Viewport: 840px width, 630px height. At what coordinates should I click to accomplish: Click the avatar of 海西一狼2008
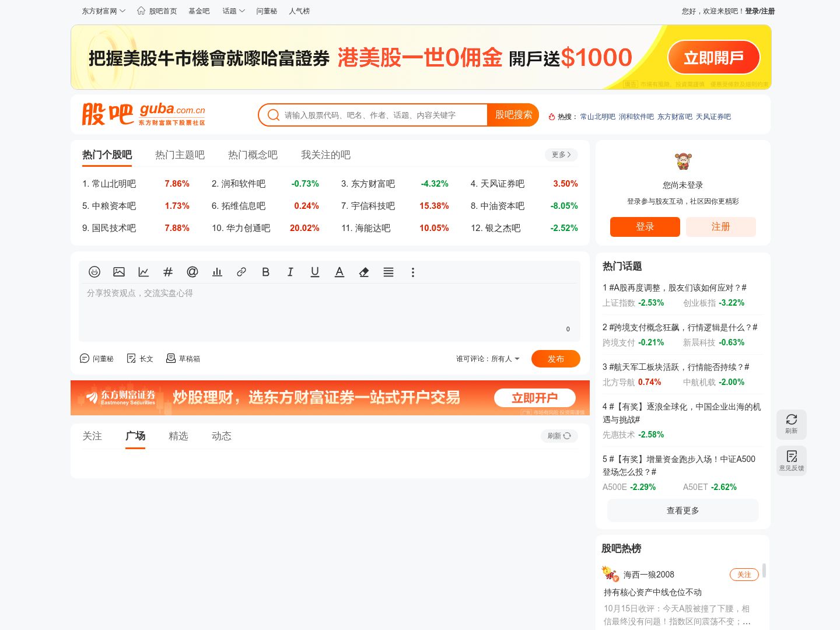pos(611,574)
